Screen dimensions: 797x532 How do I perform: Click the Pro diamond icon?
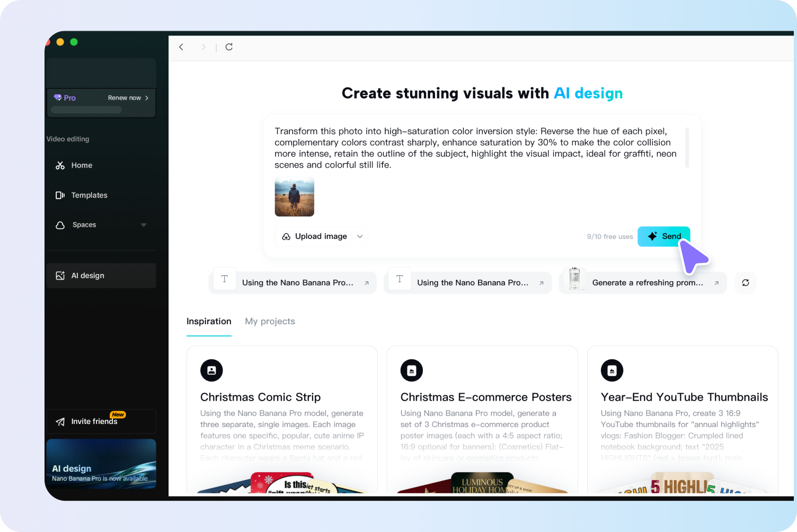pyautogui.click(x=58, y=97)
